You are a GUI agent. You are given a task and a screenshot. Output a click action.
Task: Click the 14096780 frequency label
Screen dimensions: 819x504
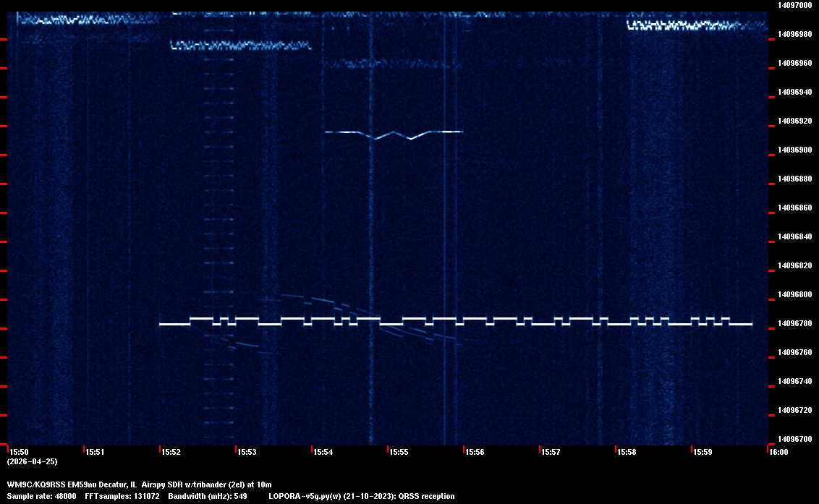(x=794, y=323)
